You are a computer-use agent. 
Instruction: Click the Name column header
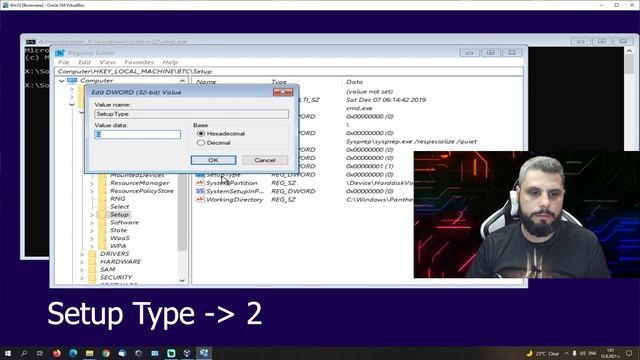[206, 82]
